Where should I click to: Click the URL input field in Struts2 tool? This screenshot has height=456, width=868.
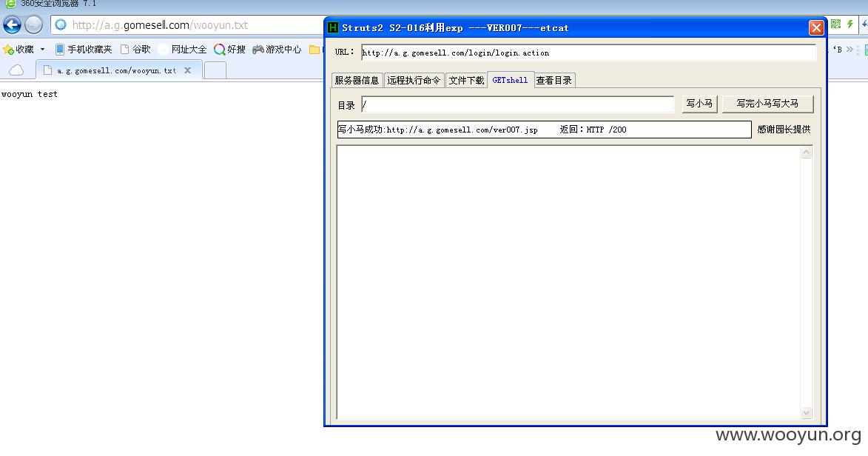point(588,53)
